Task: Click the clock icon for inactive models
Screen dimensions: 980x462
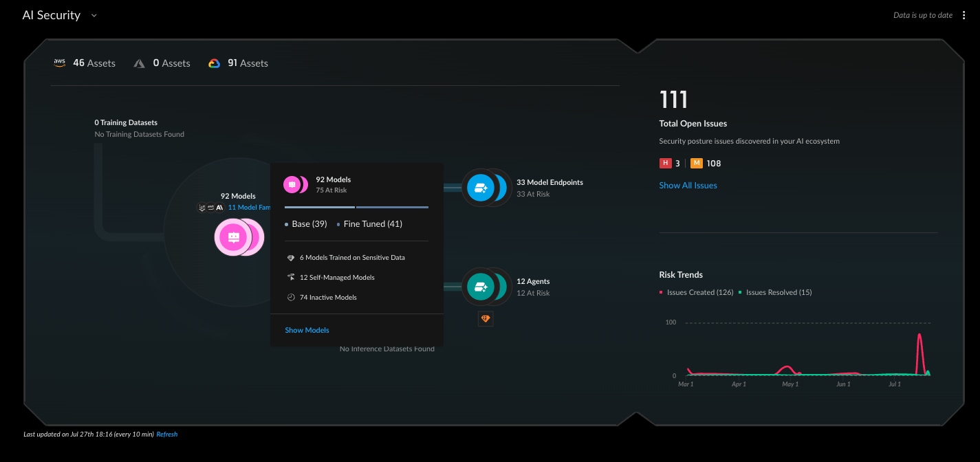Action: (x=292, y=297)
